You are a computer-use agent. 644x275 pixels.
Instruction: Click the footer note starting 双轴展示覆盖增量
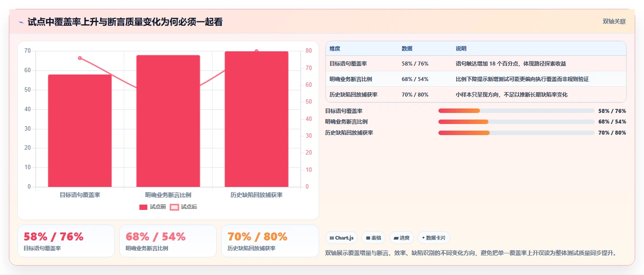tap(471, 253)
